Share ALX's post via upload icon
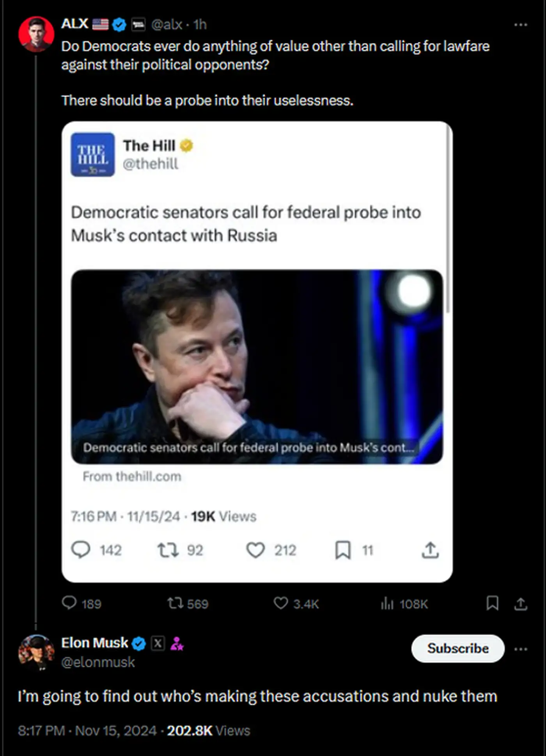Image resolution: width=546 pixels, height=756 pixels. point(521,604)
